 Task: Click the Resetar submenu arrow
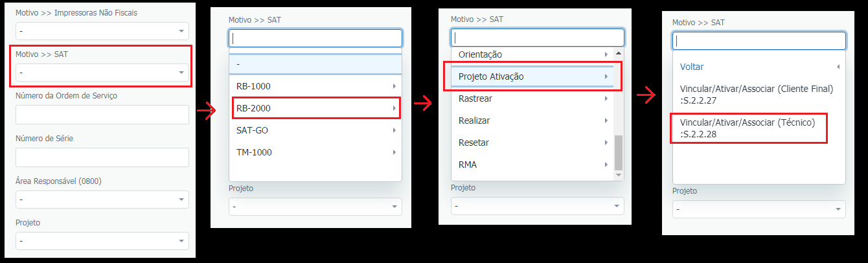tap(605, 143)
